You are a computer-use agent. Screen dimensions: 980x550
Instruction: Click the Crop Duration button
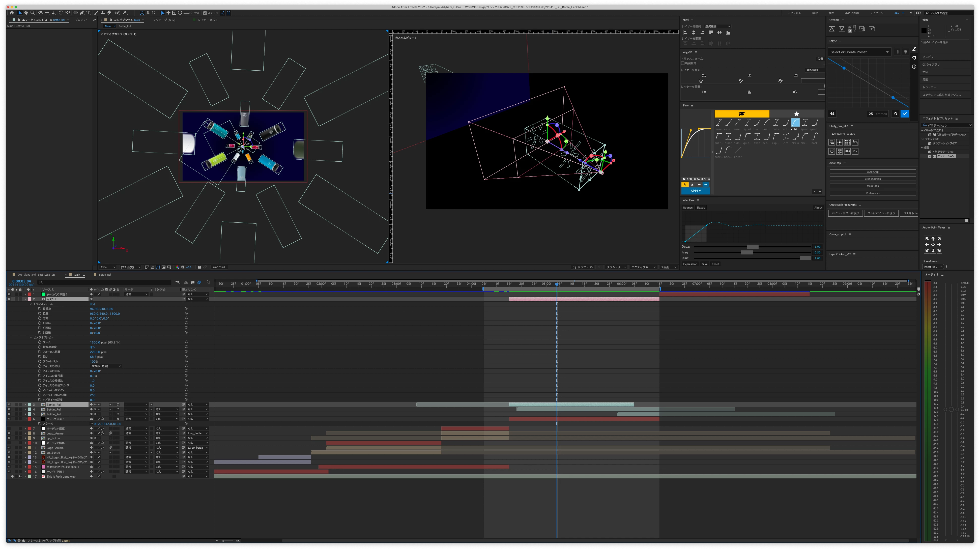pos(872,179)
